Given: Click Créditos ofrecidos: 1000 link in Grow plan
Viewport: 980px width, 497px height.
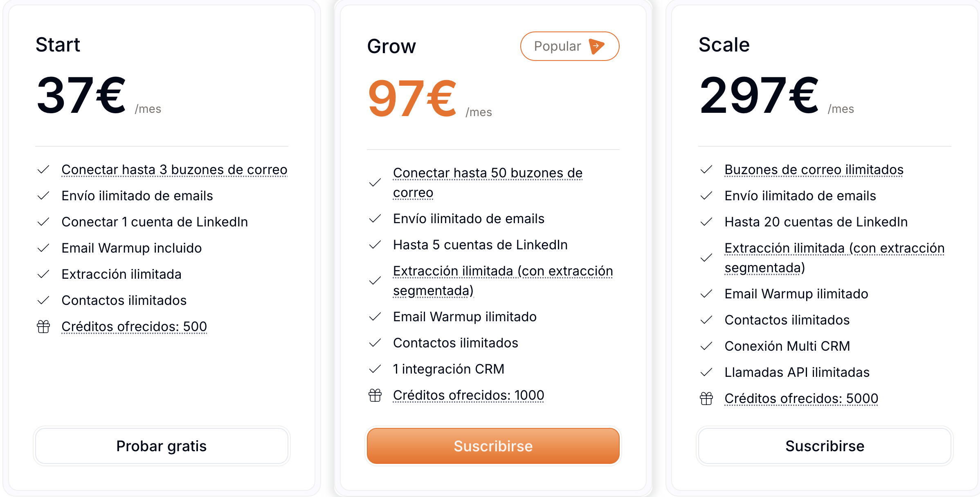Looking at the screenshot, I should (468, 395).
